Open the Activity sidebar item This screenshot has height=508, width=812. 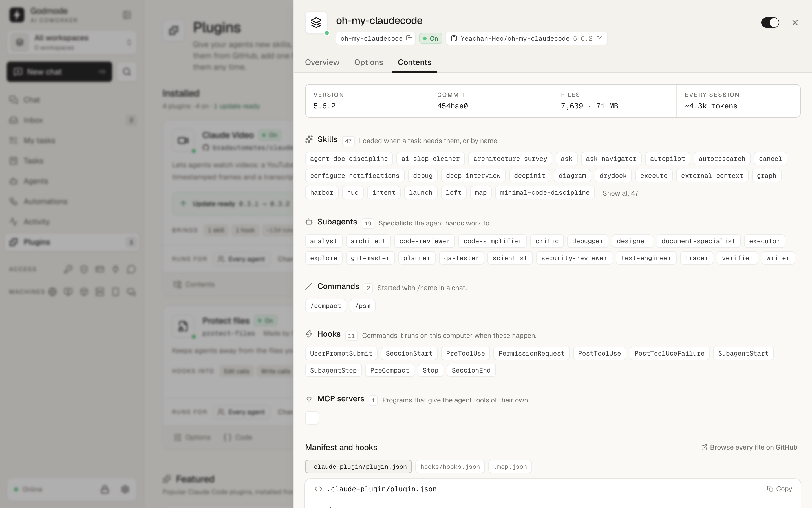tap(72, 222)
